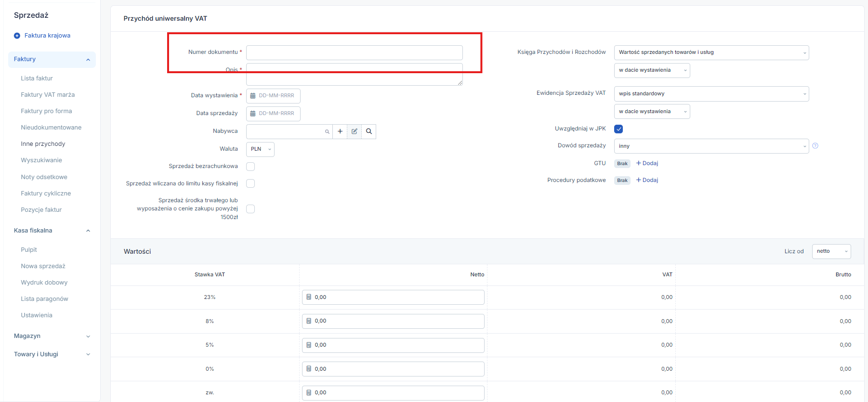868x402 pixels.
Task: Open the Waluta PLN dropdown
Action: tap(260, 149)
